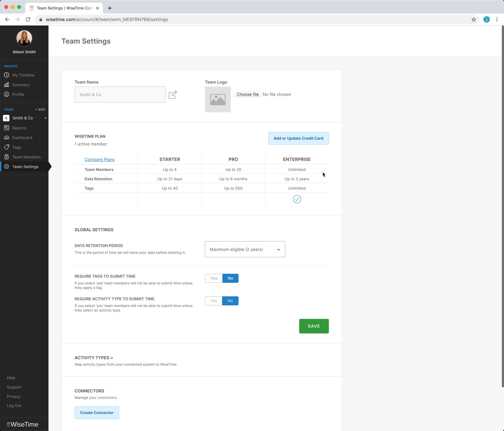Click the 'Up to 6 months' cell

(x=233, y=179)
